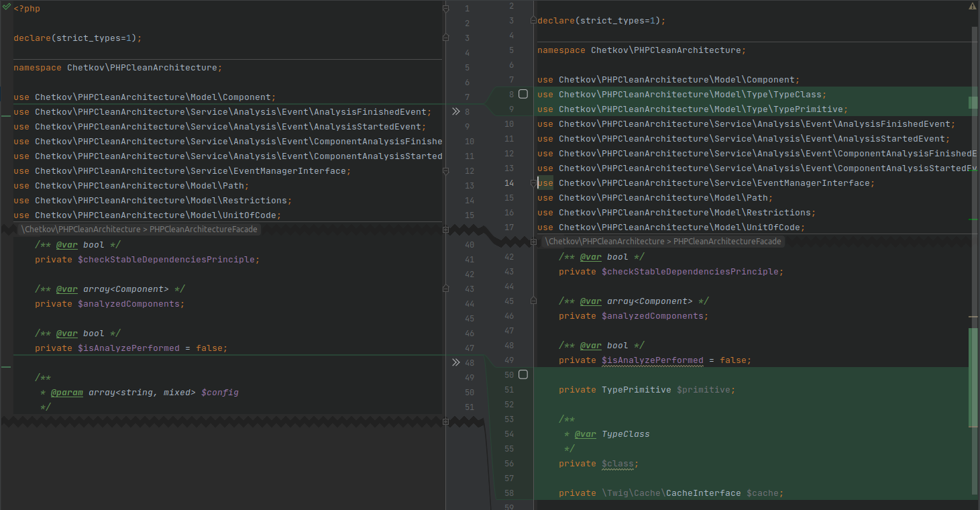Image resolution: width=980 pixels, height=510 pixels.
Task: Click '$analyzedComponents' in left pane
Action: (129, 304)
